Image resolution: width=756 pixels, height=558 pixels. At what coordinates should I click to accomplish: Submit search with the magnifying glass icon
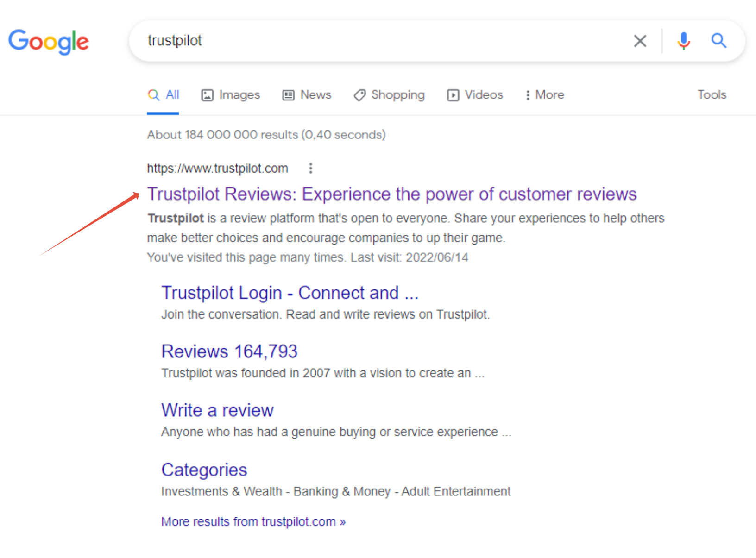point(718,41)
